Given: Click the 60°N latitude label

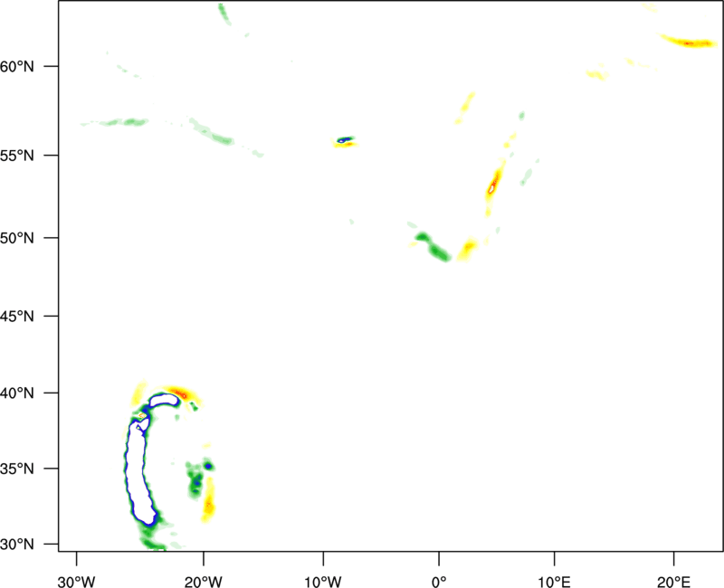Looking at the screenshot, I should [x=17, y=67].
